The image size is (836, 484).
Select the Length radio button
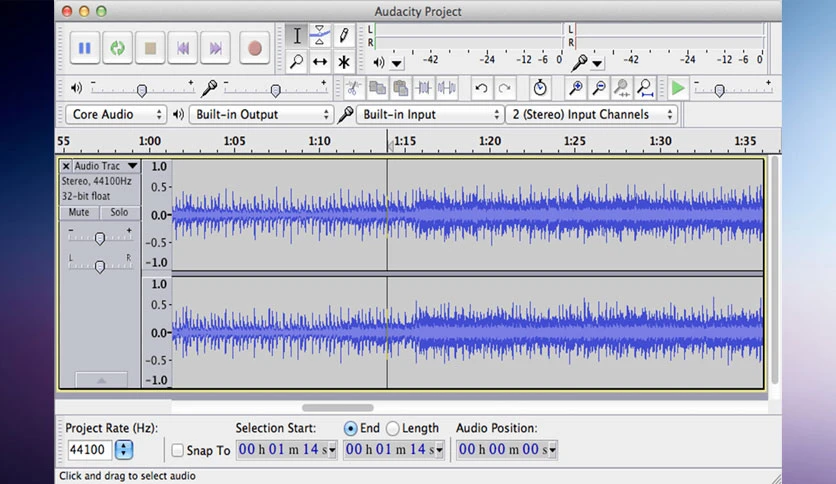(x=392, y=428)
